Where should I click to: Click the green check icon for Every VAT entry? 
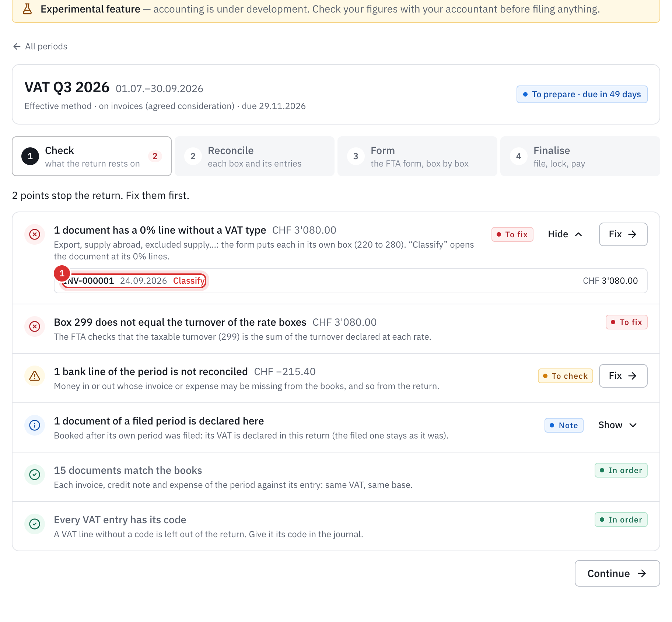tap(35, 524)
